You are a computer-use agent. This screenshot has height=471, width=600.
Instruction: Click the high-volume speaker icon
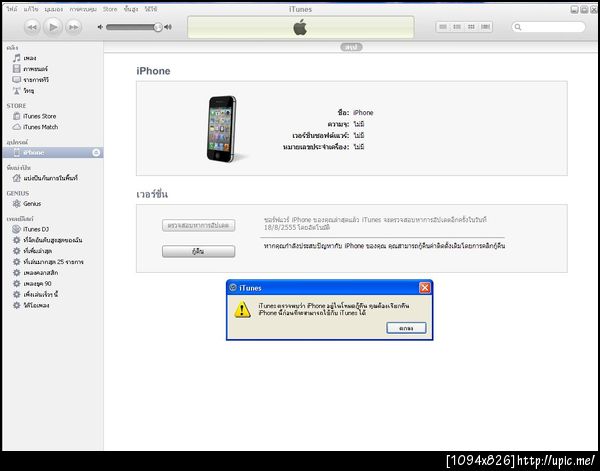(x=168, y=27)
